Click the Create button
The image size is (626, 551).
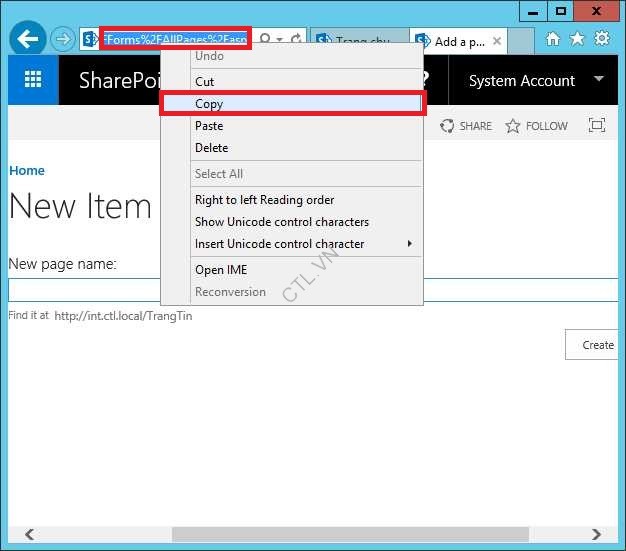[x=596, y=345]
